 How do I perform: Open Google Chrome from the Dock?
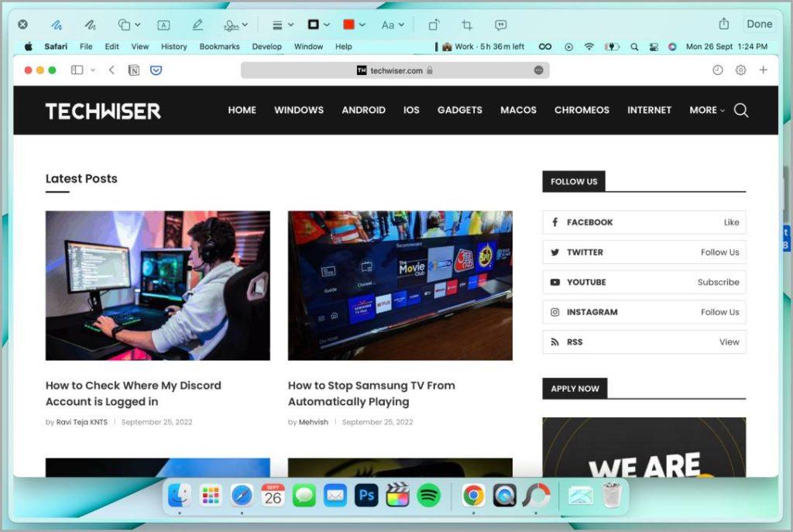click(x=473, y=496)
